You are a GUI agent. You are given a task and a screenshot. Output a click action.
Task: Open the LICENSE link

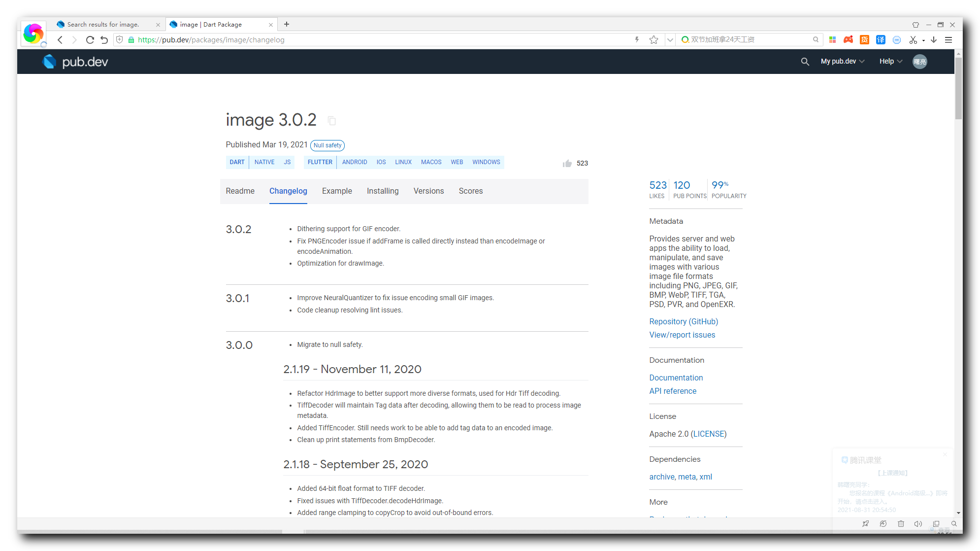click(709, 434)
